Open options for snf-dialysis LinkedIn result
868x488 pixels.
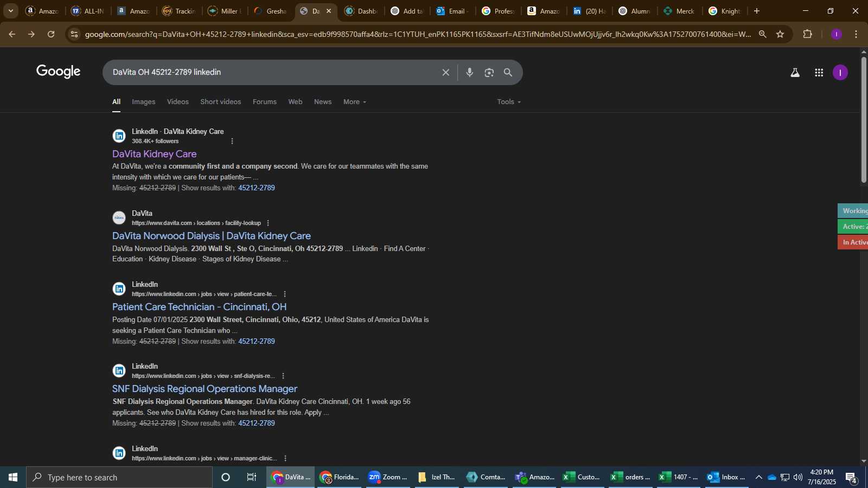283,376
